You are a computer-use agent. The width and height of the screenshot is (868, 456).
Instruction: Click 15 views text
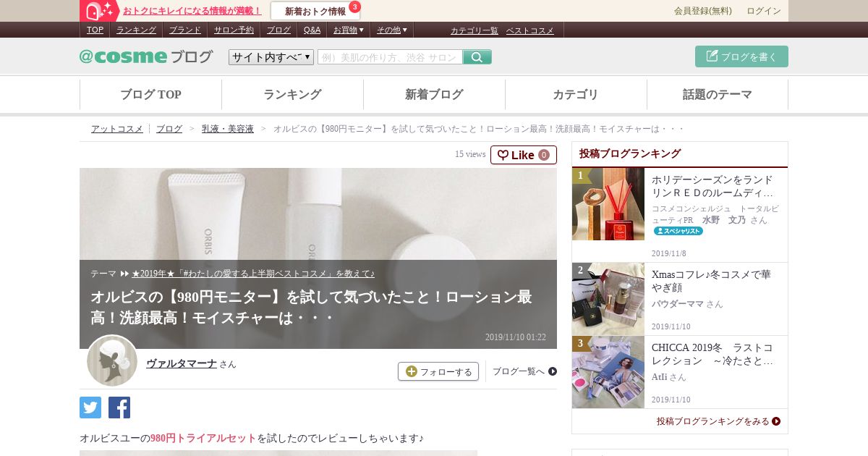tap(470, 154)
